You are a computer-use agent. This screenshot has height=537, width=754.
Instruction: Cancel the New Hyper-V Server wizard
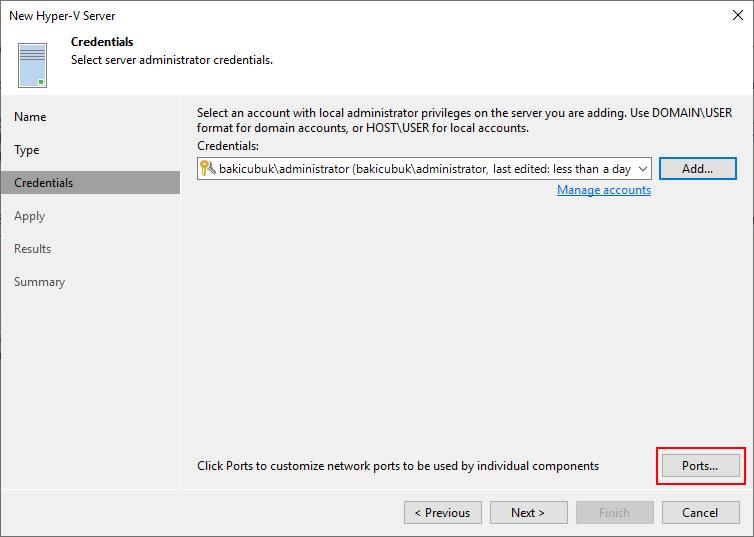pos(701,512)
